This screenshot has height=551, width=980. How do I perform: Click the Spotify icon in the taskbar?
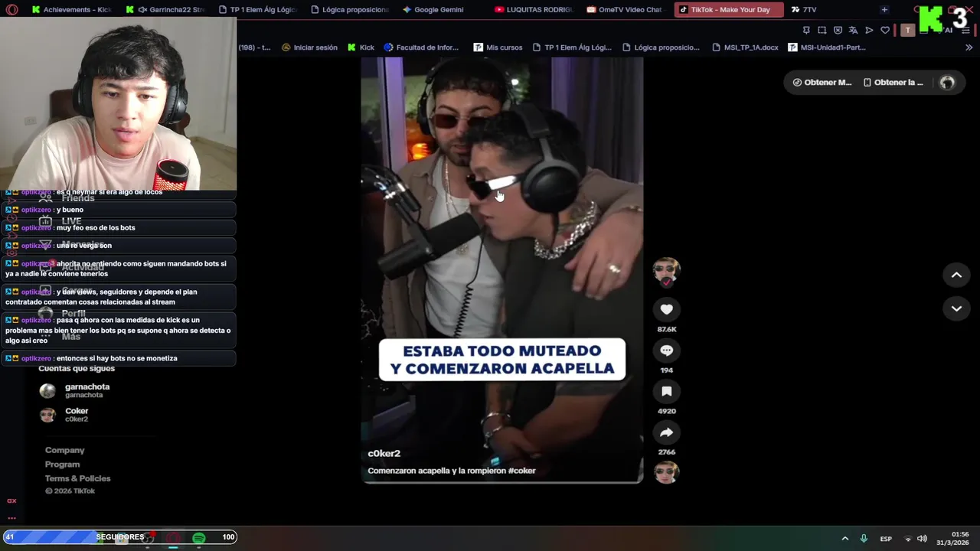(198, 538)
